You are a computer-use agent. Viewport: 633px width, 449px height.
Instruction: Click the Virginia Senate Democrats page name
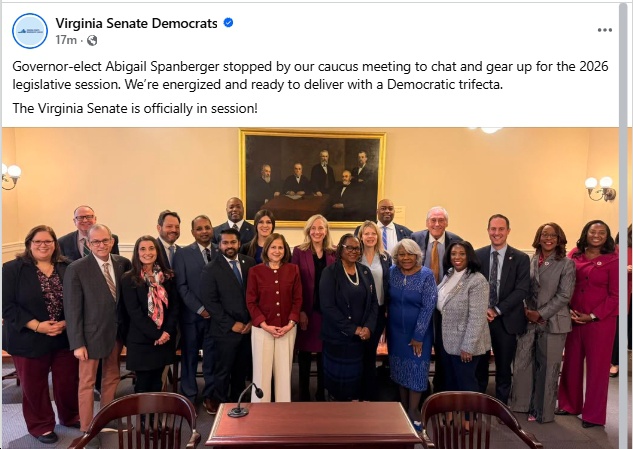[136, 23]
